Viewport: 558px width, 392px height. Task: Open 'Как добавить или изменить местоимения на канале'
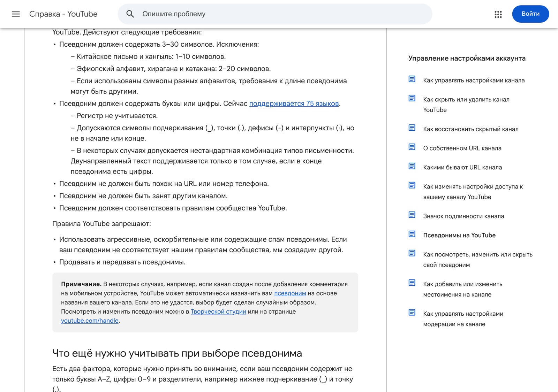(x=463, y=289)
